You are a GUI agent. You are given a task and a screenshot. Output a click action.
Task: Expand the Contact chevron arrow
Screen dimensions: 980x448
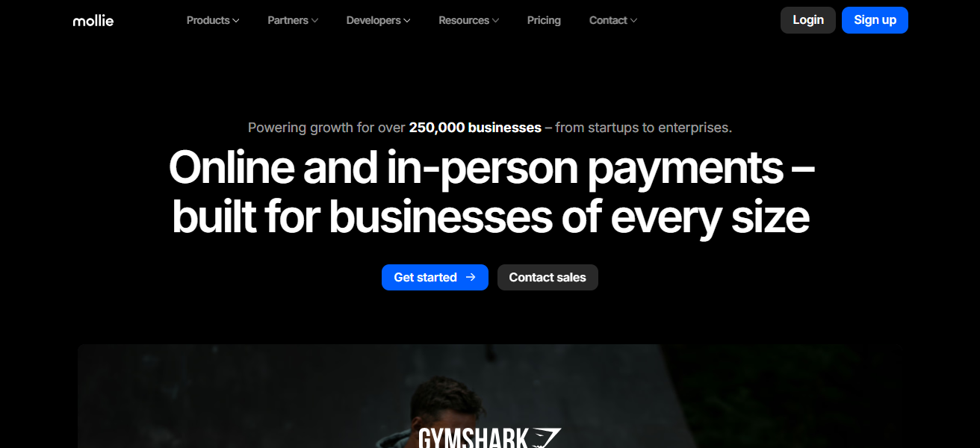pos(633,21)
